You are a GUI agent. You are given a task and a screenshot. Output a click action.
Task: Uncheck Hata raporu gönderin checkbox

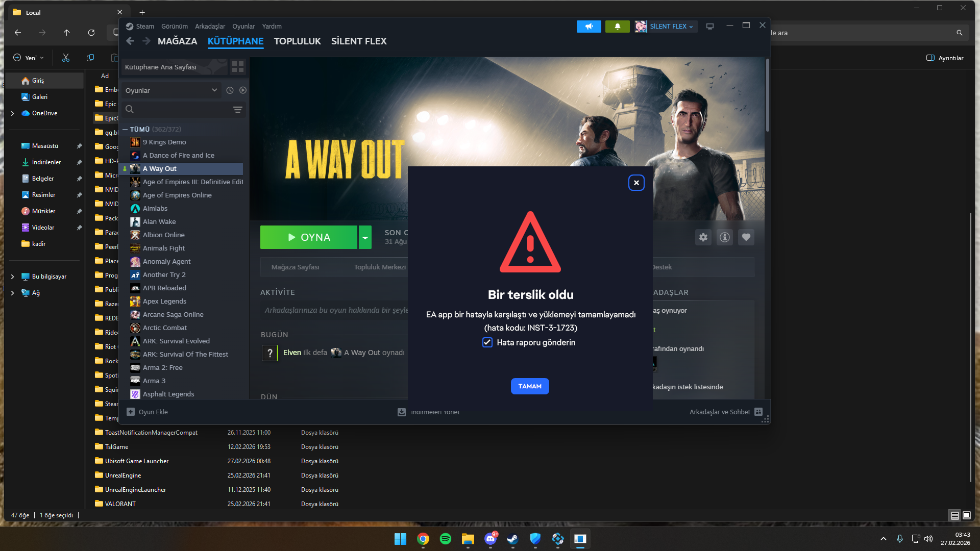point(487,343)
